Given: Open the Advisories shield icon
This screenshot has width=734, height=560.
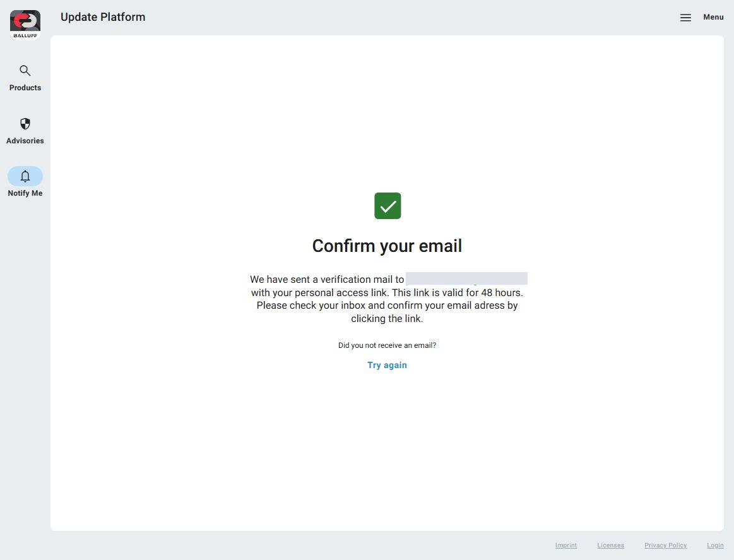Looking at the screenshot, I should pyautogui.click(x=25, y=124).
